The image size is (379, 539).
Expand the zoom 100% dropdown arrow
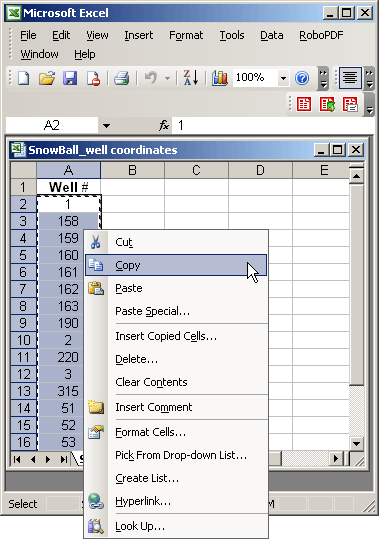[x=283, y=78]
